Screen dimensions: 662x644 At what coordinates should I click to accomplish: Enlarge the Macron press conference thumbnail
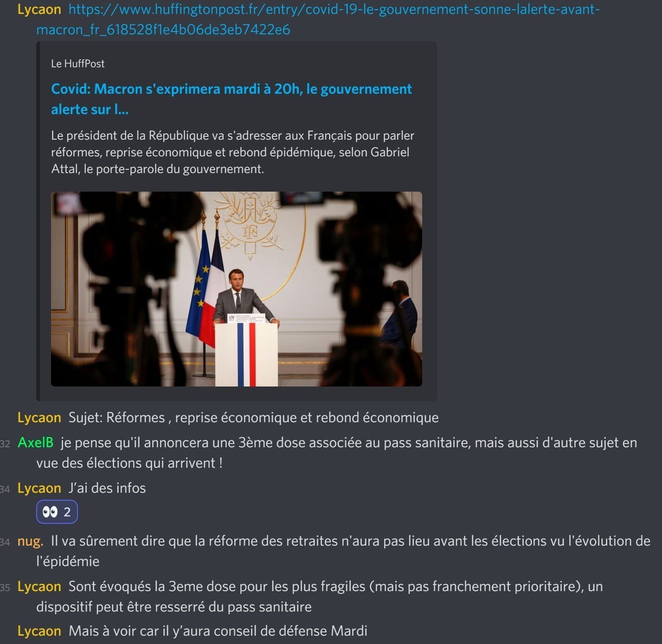pos(237,289)
